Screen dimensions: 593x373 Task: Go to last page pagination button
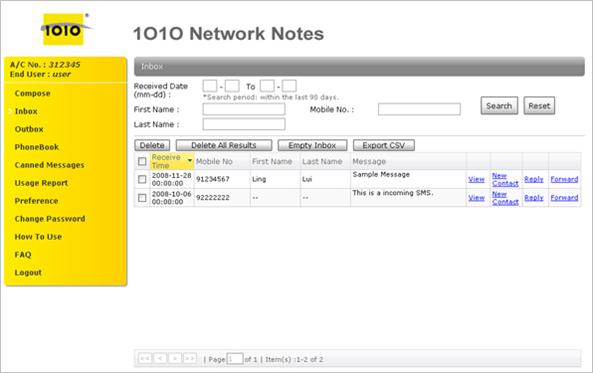(190, 358)
